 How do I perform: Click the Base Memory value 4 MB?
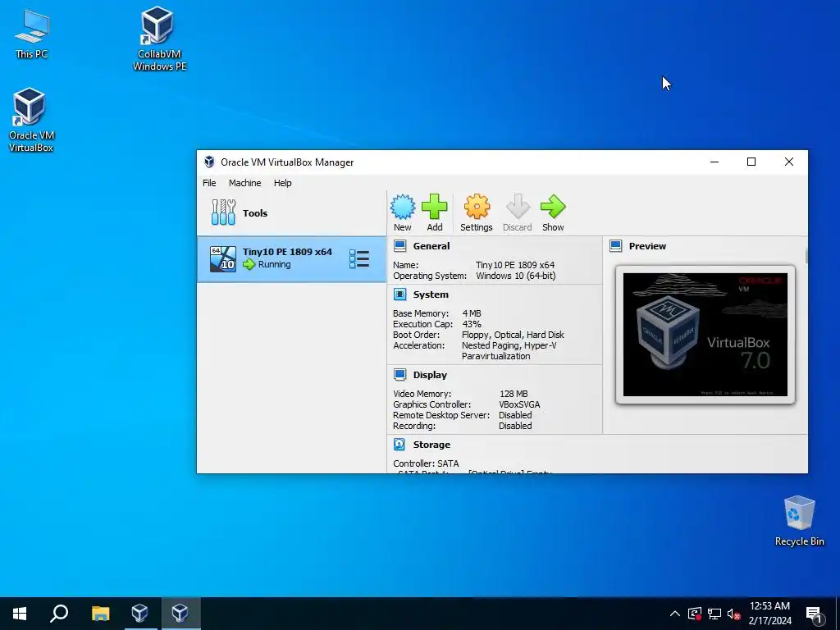(x=472, y=313)
